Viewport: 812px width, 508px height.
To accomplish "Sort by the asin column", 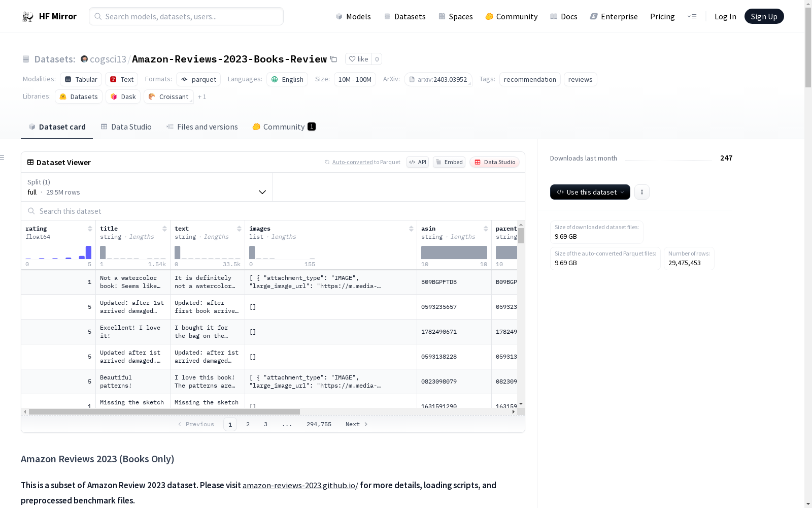I will pos(486,229).
